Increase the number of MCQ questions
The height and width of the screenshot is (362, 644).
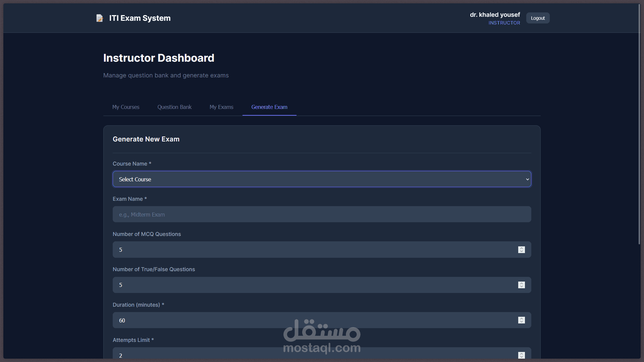click(521, 248)
